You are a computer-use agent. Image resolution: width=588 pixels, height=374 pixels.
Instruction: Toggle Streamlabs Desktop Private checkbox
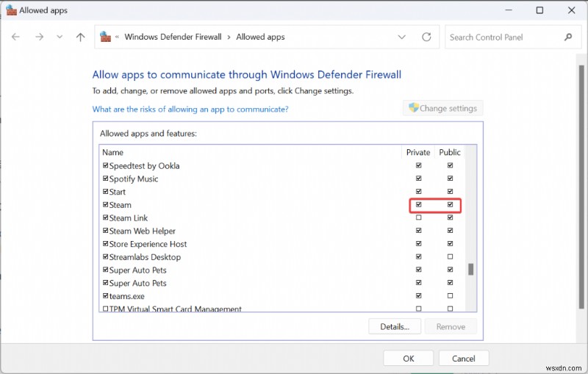point(418,256)
